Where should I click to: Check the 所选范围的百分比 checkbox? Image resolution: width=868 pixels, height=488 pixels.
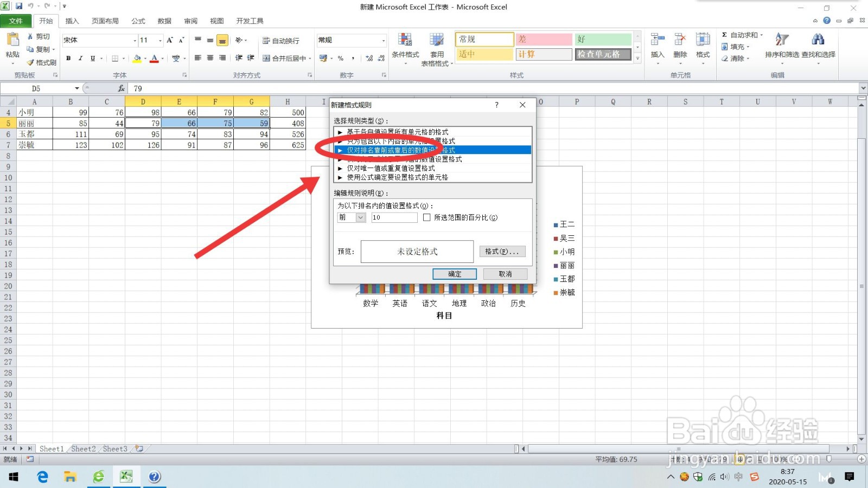(427, 217)
